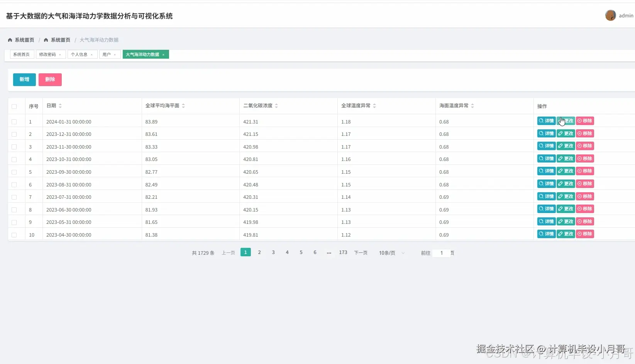Click 上一页 previous page
The width and height of the screenshot is (635, 364).
(x=229, y=253)
